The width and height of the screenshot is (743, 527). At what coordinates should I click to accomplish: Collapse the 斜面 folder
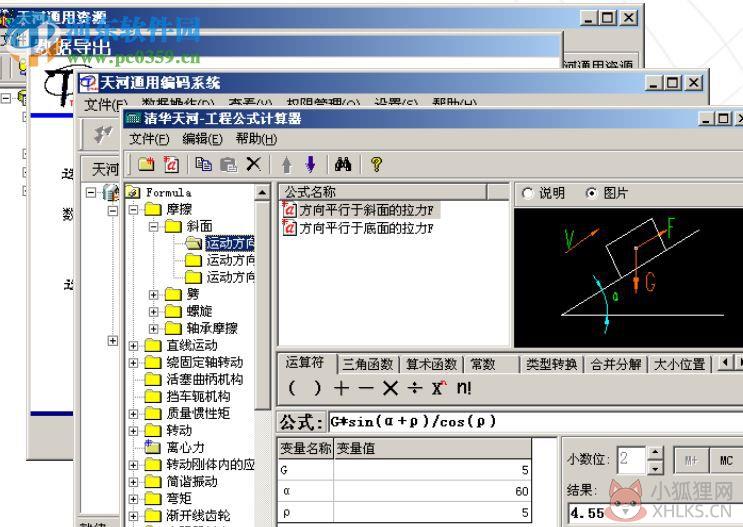click(153, 227)
